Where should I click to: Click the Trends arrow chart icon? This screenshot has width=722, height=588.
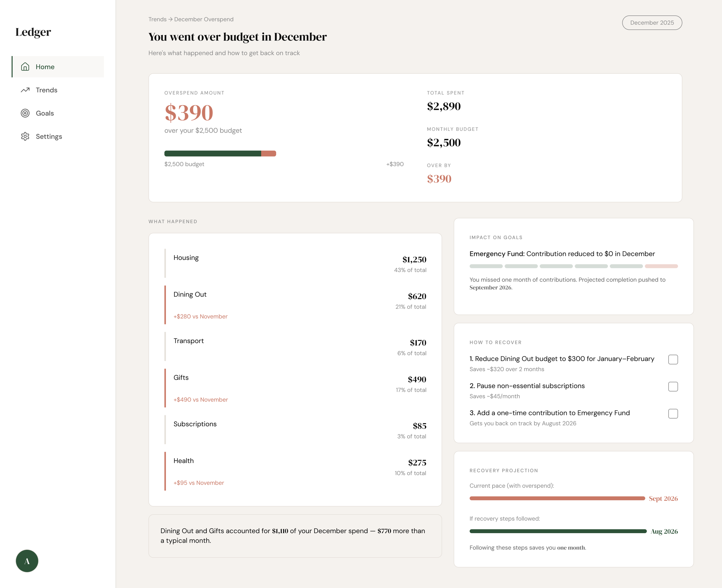pyautogui.click(x=25, y=90)
